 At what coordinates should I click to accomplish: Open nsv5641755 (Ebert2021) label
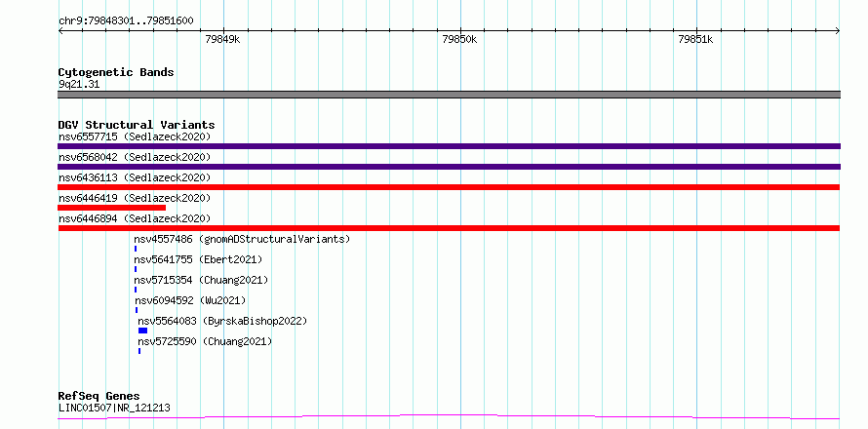point(198,259)
